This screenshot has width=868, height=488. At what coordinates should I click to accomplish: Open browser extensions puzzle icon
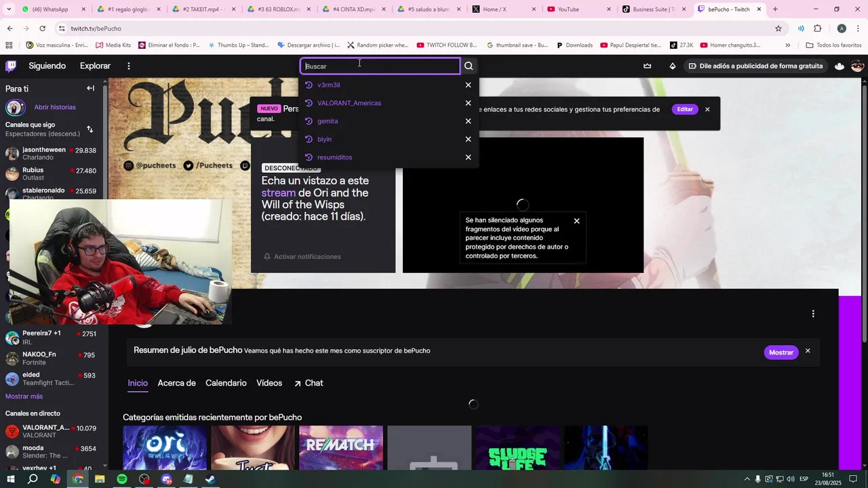[x=817, y=28]
